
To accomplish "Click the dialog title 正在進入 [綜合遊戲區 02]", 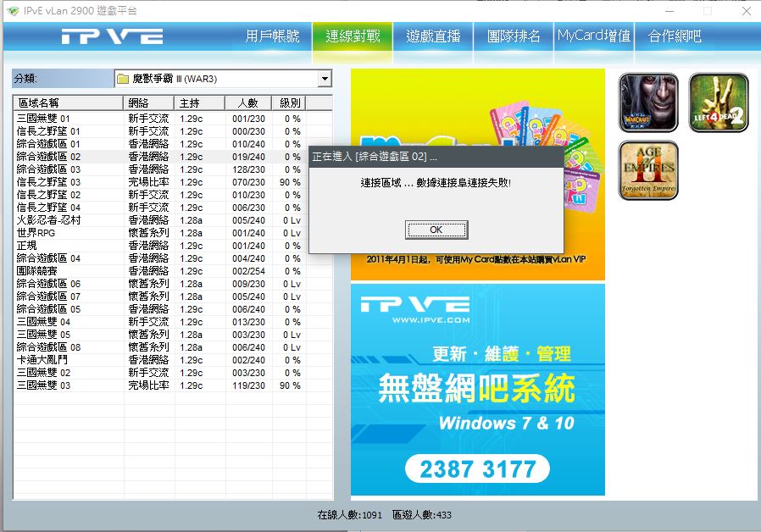I will point(375,157).
